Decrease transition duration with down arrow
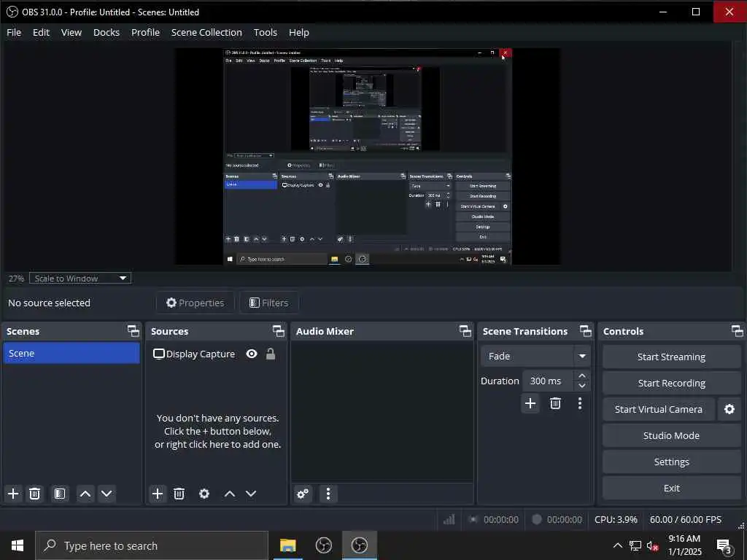Image resolution: width=747 pixels, height=560 pixels. point(581,386)
